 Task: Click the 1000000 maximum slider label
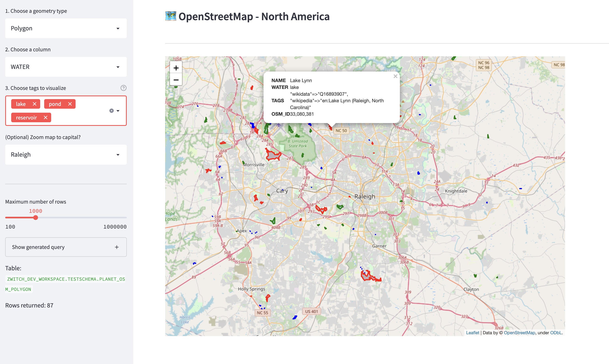click(115, 227)
